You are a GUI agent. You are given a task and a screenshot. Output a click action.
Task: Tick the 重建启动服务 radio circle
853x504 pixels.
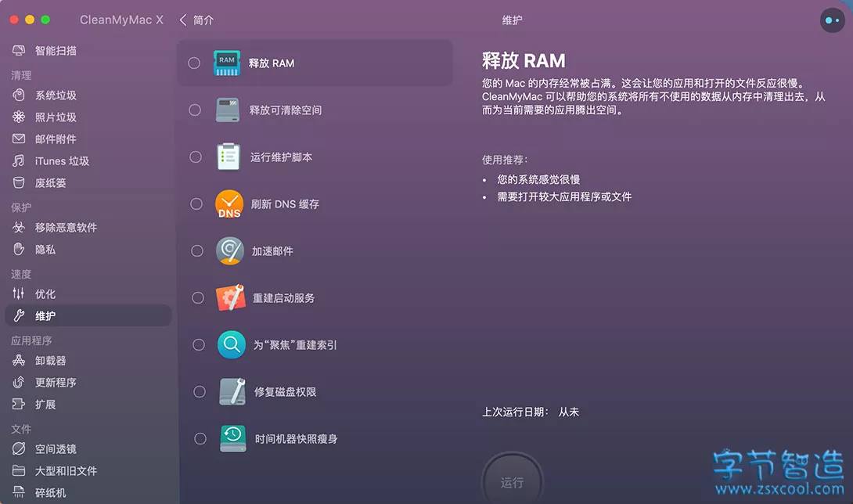[197, 297]
